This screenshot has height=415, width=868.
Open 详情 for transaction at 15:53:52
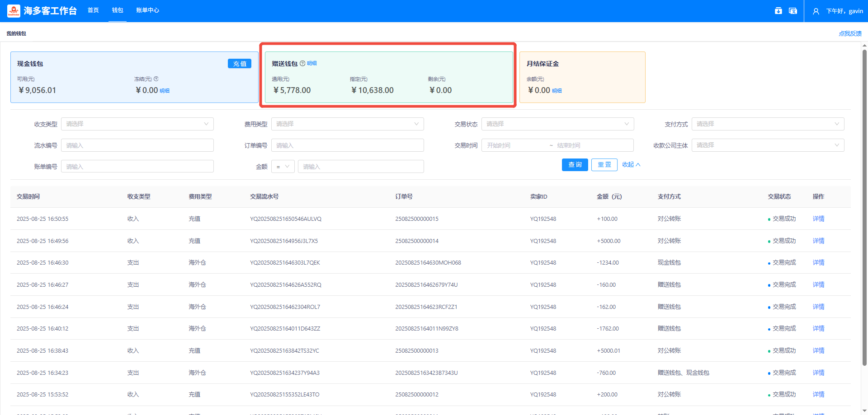(x=818, y=395)
